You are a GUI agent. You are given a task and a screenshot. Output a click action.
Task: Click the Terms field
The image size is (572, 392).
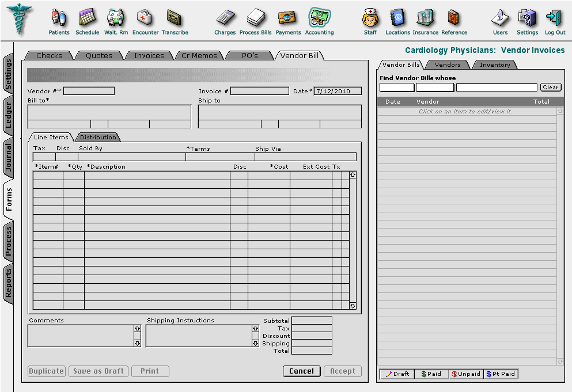pos(221,157)
